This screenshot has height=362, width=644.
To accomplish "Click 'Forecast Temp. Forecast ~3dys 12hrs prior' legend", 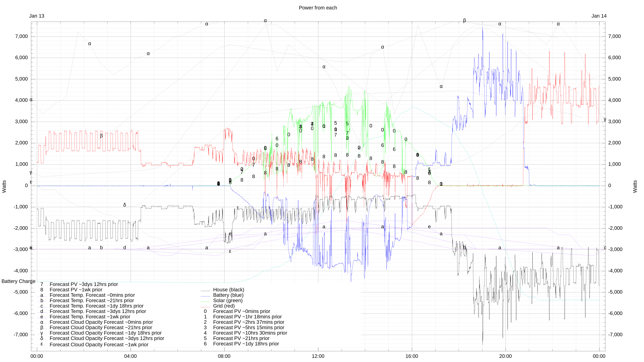I will click(x=98, y=312).
